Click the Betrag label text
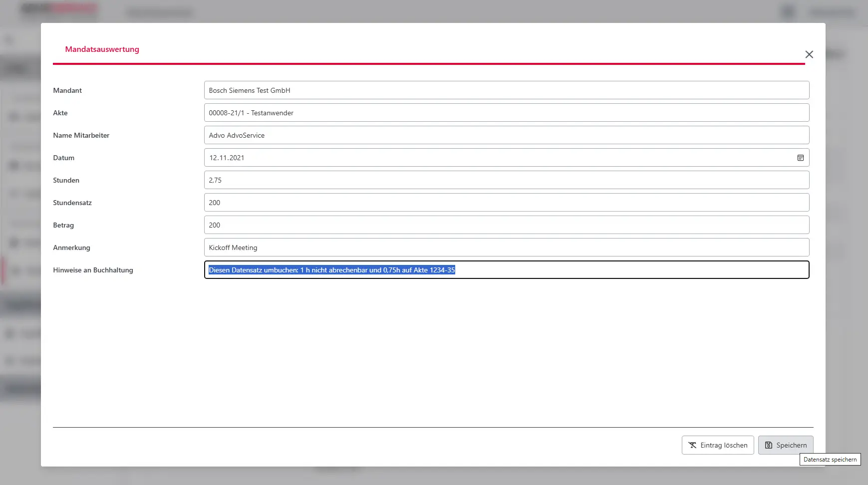The image size is (868, 485). point(63,225)
